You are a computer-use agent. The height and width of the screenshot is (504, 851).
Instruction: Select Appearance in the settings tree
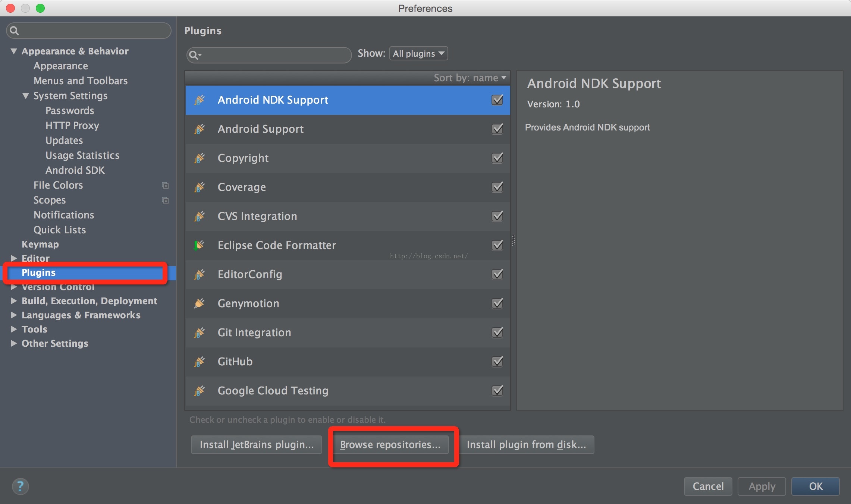point(61,66)
